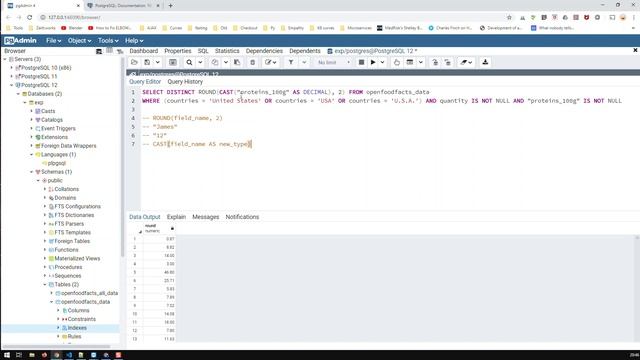
Task: Click the paste icon
Action: (237, 62)
